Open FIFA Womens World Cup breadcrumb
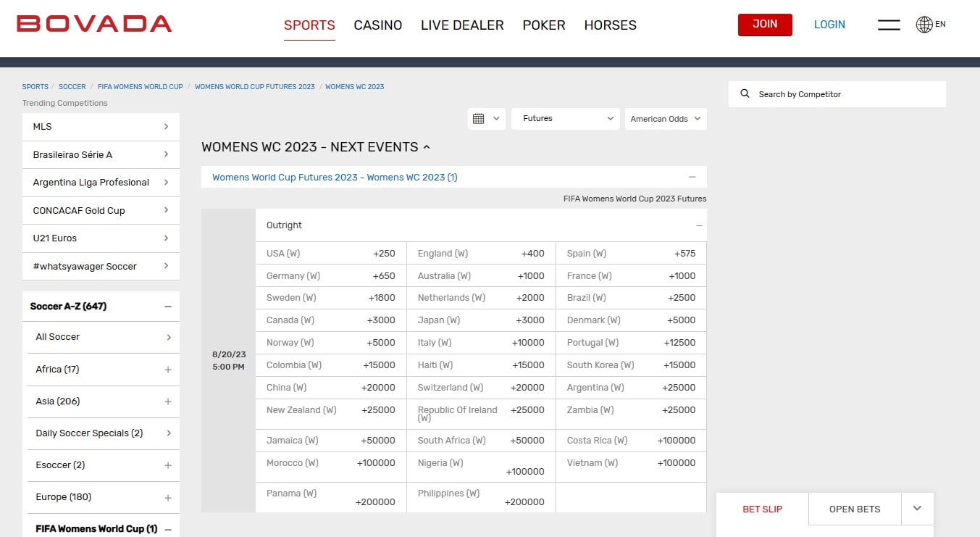The image size is (980, 537). coord(141,86)
